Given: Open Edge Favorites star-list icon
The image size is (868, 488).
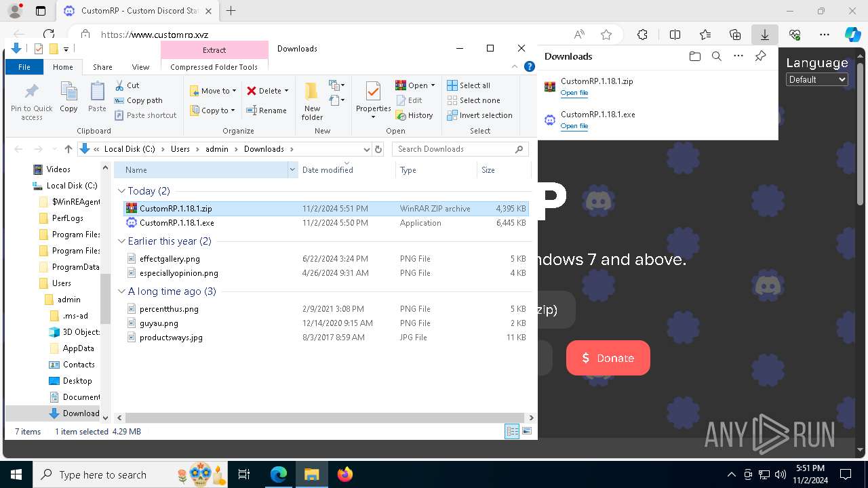Looking at the screenshot, I should 705,35.
